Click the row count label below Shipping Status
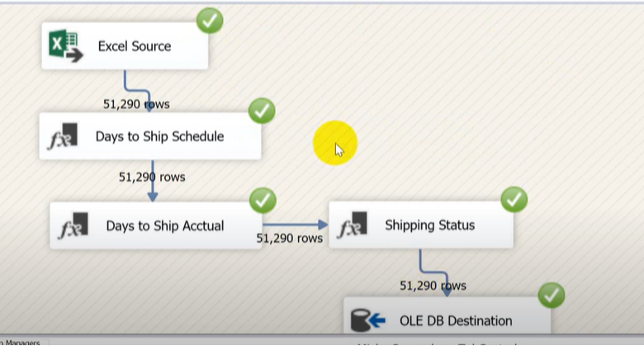Viewport: 644px width, 346px height. [x=433, y=286]
